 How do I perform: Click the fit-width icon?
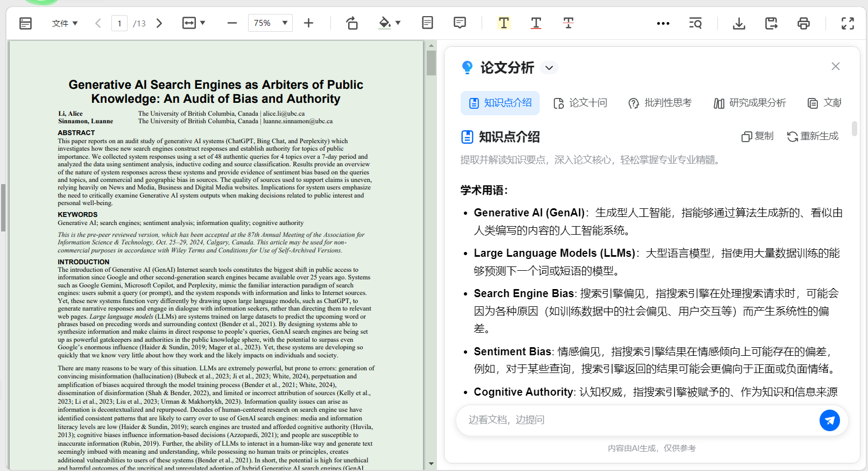(189, 23)
